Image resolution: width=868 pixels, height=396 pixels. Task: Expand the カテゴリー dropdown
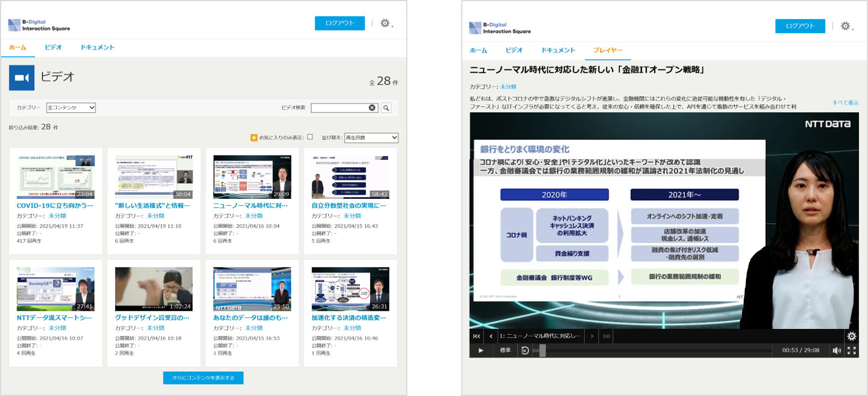(71, 108)
